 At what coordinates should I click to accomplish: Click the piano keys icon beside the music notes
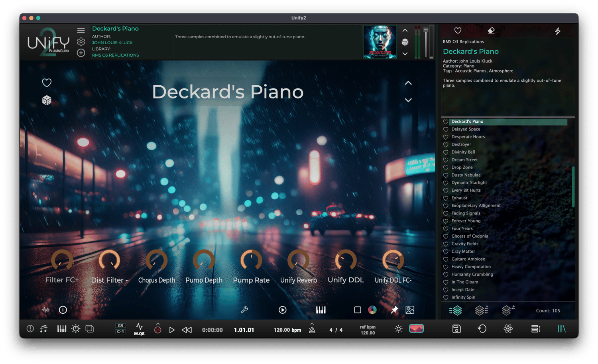(x=62, y=329)
